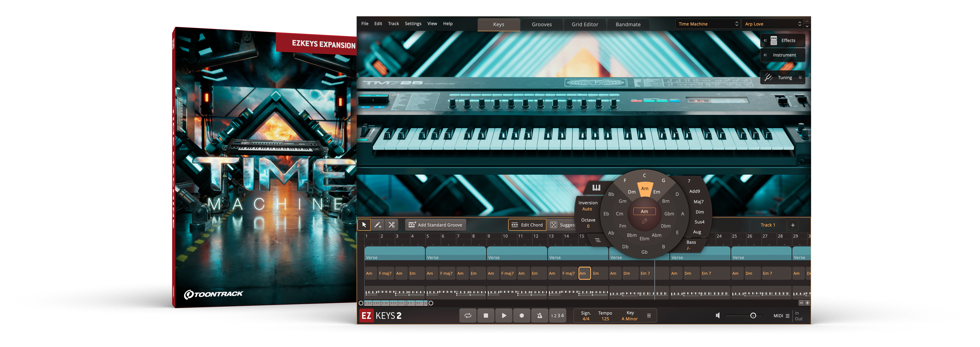
Task: Open the Arp Love preset dropdown
Action: point(772,24)
